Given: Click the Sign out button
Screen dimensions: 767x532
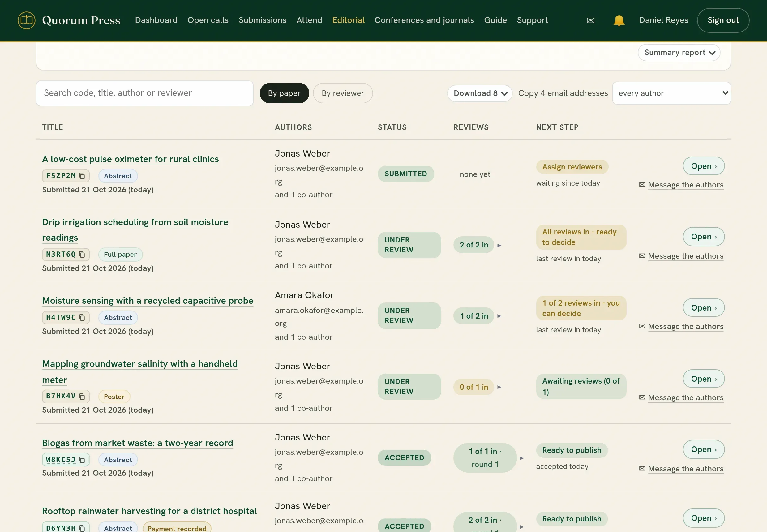Looking at the screenshot, I should point(723,20).
